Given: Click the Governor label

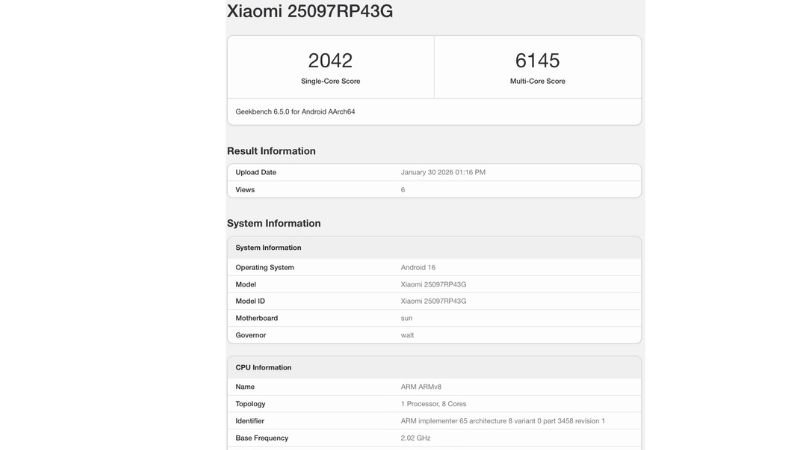Looking at the screenshot, I should pyautogui.click(x=251, y=335).
